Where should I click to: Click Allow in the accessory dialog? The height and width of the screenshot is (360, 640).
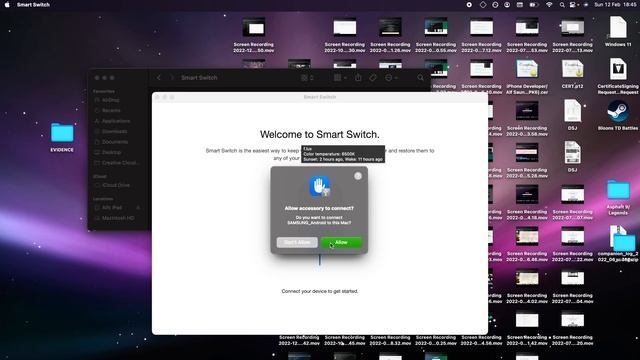pos(341,242)
